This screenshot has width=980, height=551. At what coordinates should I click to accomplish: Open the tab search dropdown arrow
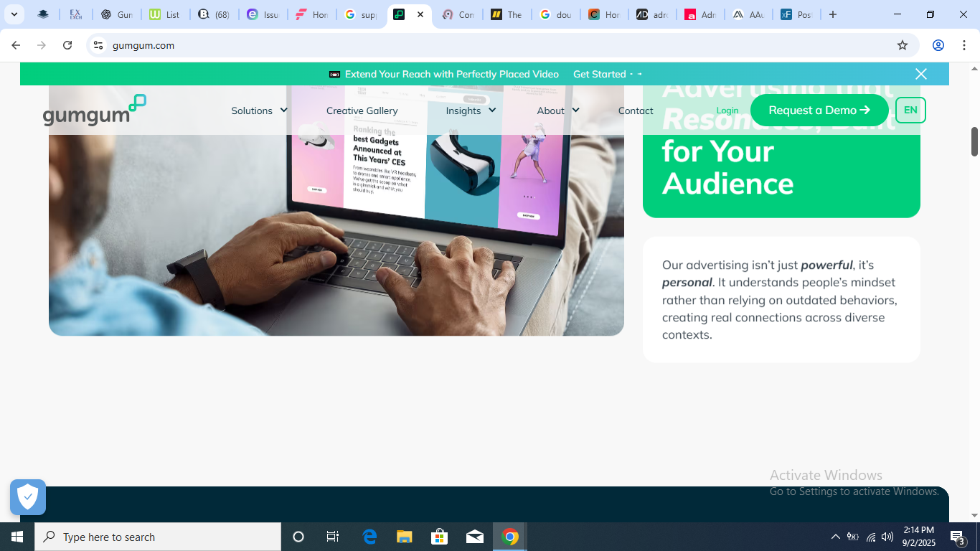point(14,14)
